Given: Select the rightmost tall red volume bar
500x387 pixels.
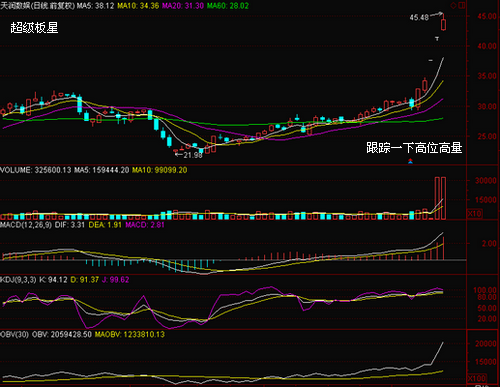Looking at the screenshot, I should coord(443,198).
